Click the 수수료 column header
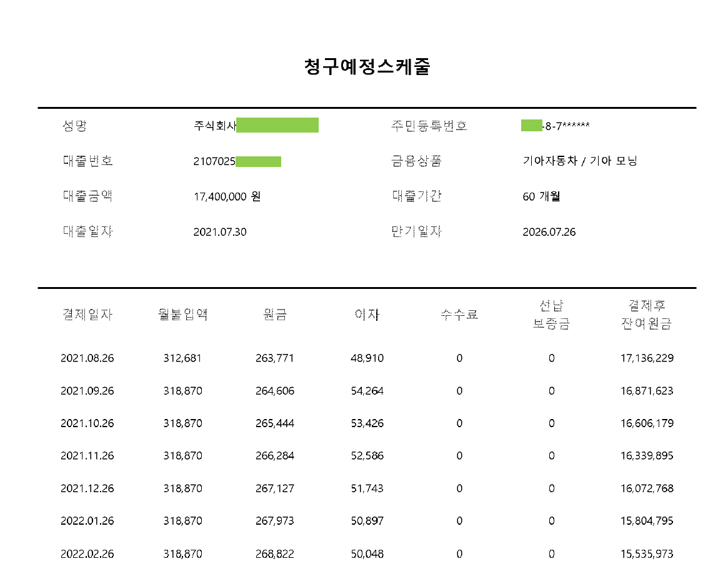The width and height of the screenshot is (728, 566). (x=459, y=315)
